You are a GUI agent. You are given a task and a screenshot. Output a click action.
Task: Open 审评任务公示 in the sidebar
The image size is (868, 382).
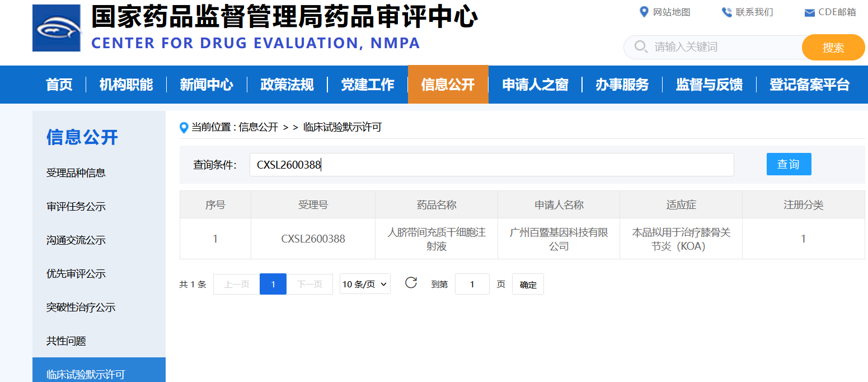coord(76,206)
